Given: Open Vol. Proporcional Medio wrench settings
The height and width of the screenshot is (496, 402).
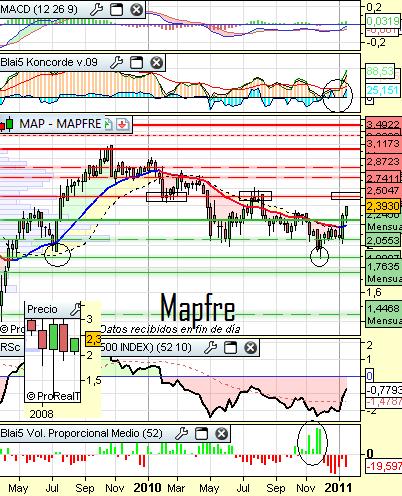Looking at the screenshot, I should coord(182,433).
